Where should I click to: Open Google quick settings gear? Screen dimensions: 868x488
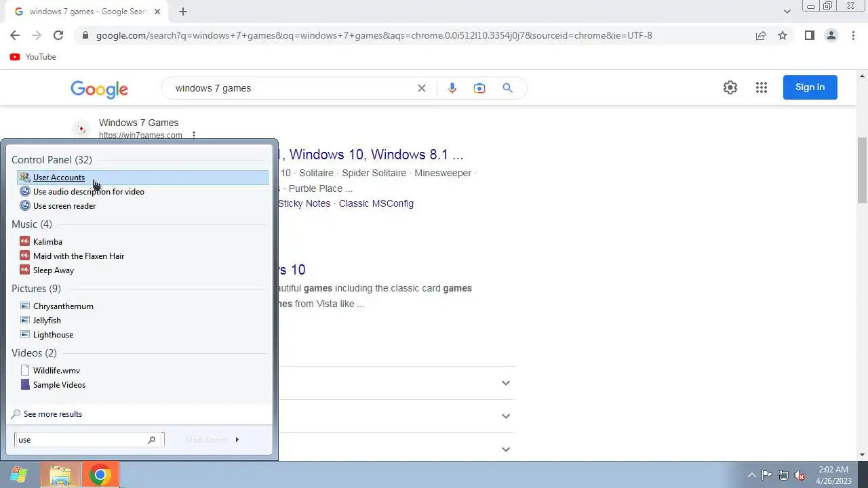[730, 87]
